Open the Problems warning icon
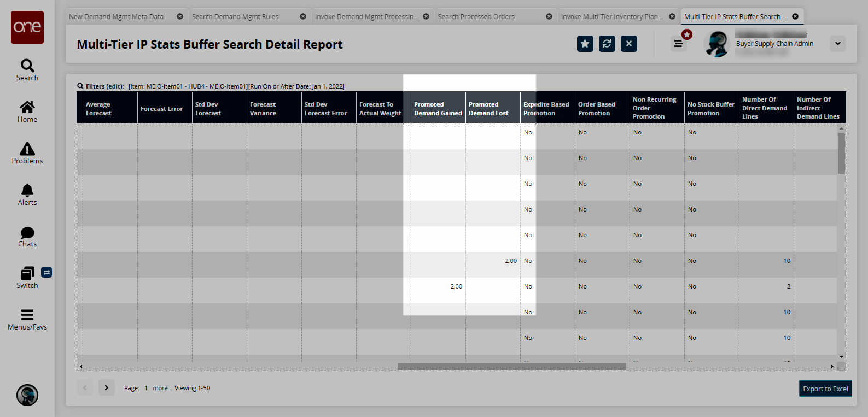This screenshot has width=868, height=417. (27, 152)
